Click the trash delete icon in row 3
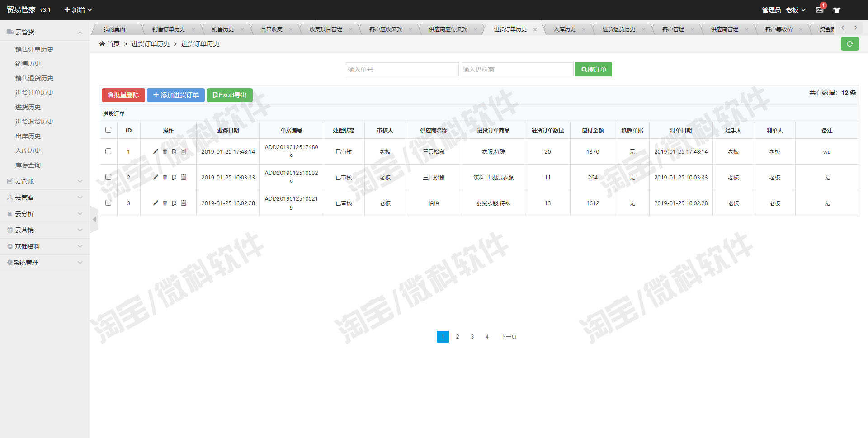868x438 pixels. point(165,203)
